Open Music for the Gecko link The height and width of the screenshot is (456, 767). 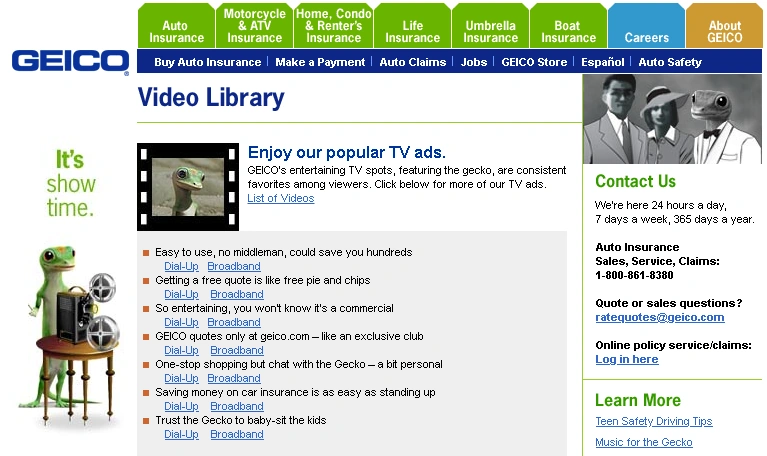pos(644,442)
